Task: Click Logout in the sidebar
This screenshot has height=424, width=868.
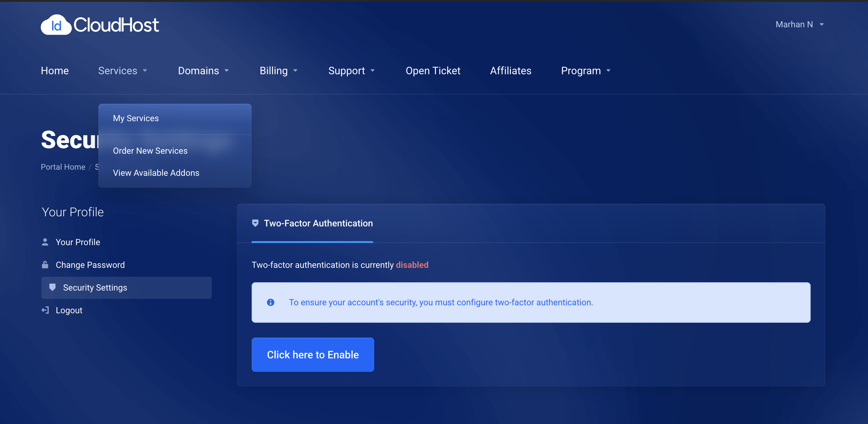Action: coord(69,310)
